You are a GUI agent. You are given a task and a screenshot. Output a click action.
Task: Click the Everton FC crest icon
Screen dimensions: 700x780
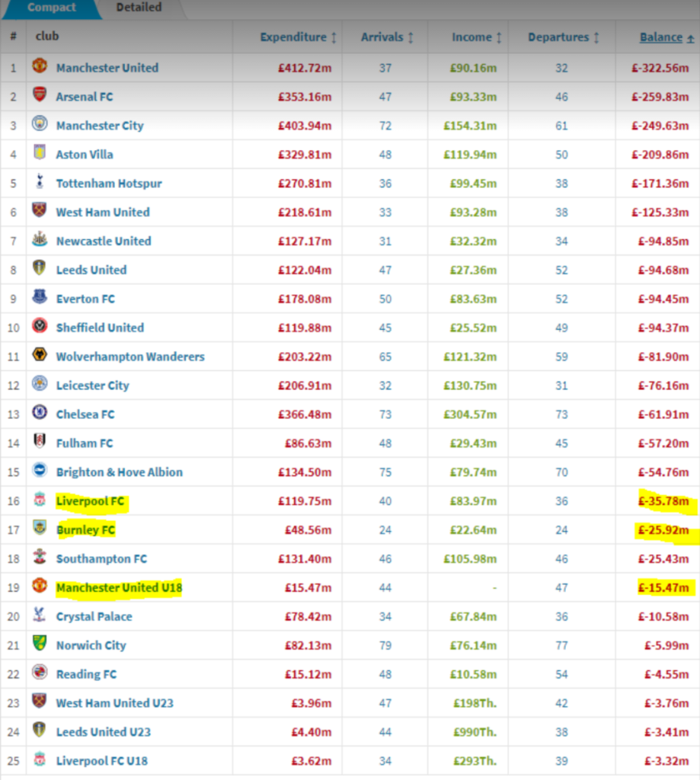(x=40, y=296)
